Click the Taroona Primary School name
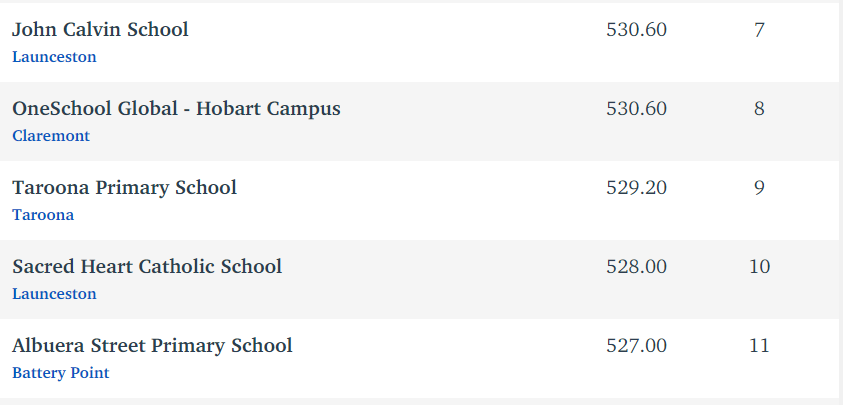The width and height of the screenshot is (843, 405). coord(125,188)
